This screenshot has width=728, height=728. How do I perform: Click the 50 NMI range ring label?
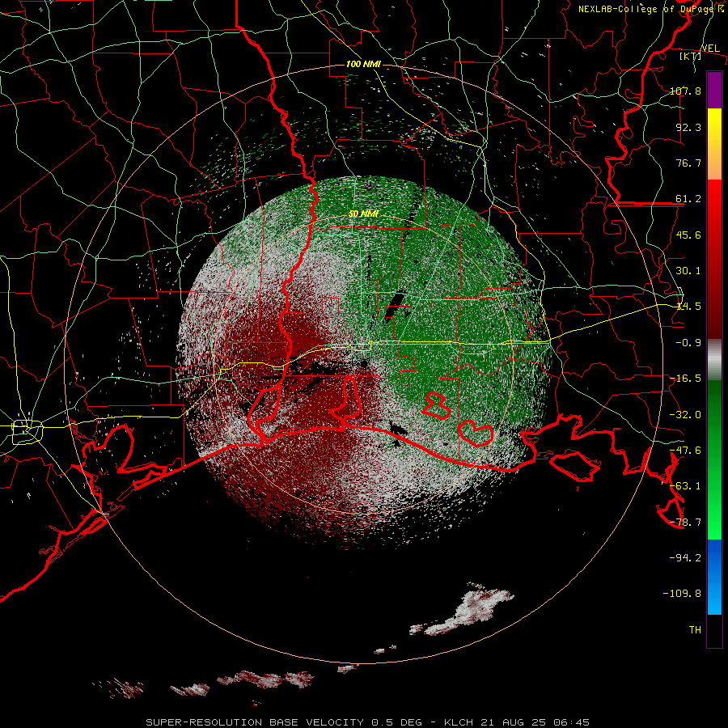(x=363, y=214)
